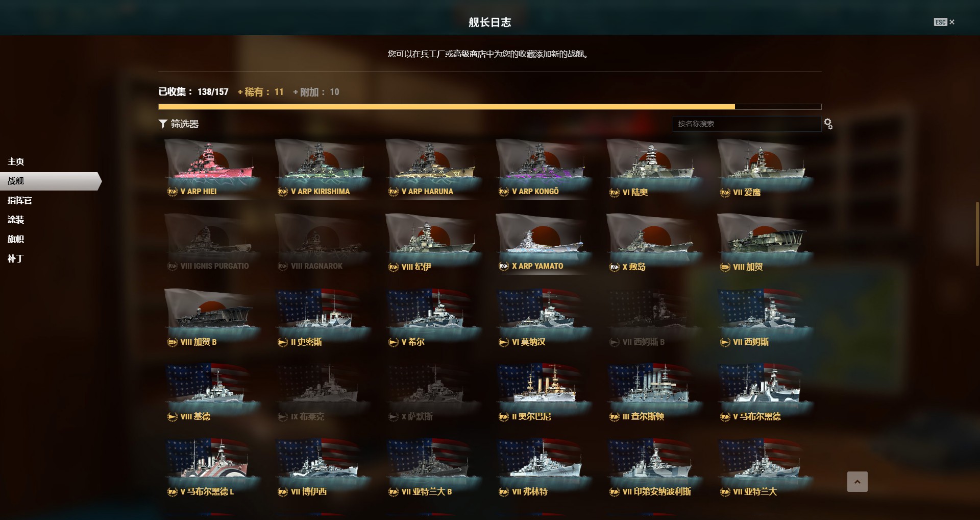Open the 涂装 sidebar tab

click(16, 220)
